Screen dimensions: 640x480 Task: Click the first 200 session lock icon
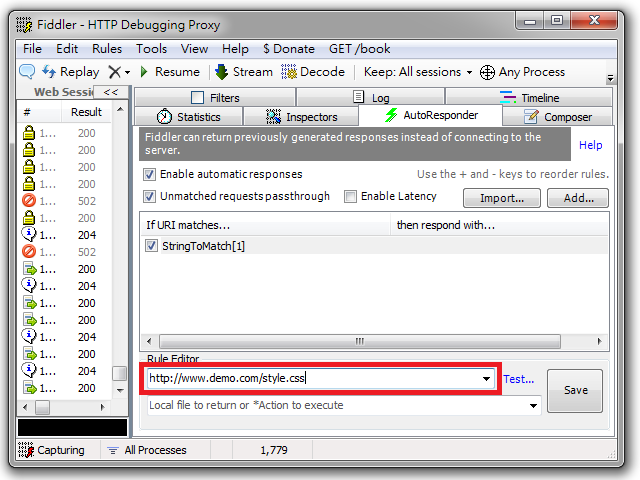click(29, 133)
